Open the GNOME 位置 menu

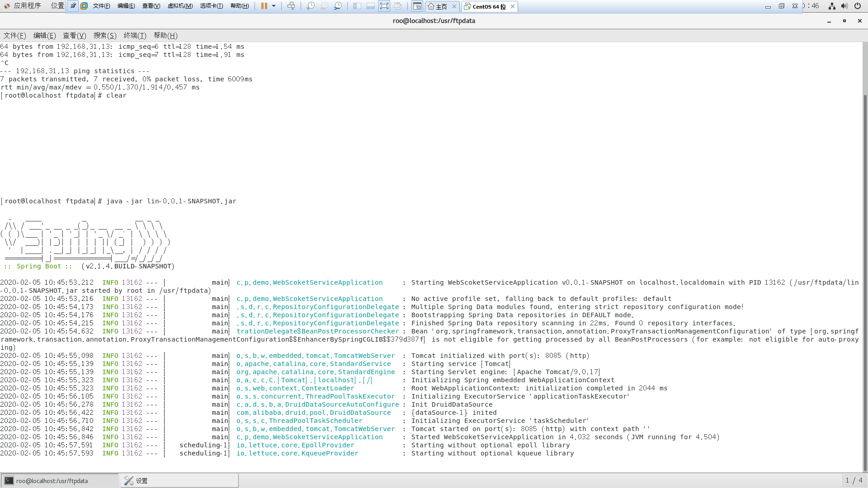click(x=57, y=6)
